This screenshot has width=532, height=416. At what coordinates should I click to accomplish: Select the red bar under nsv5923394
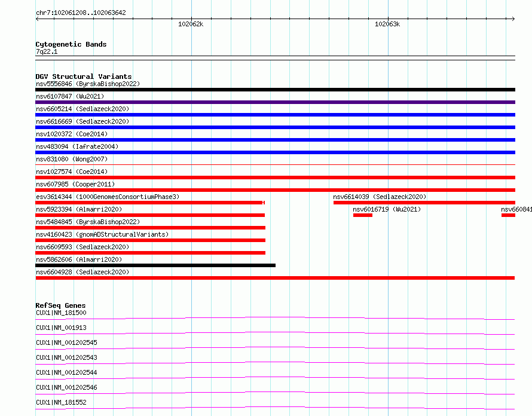[x=150, y=215]
